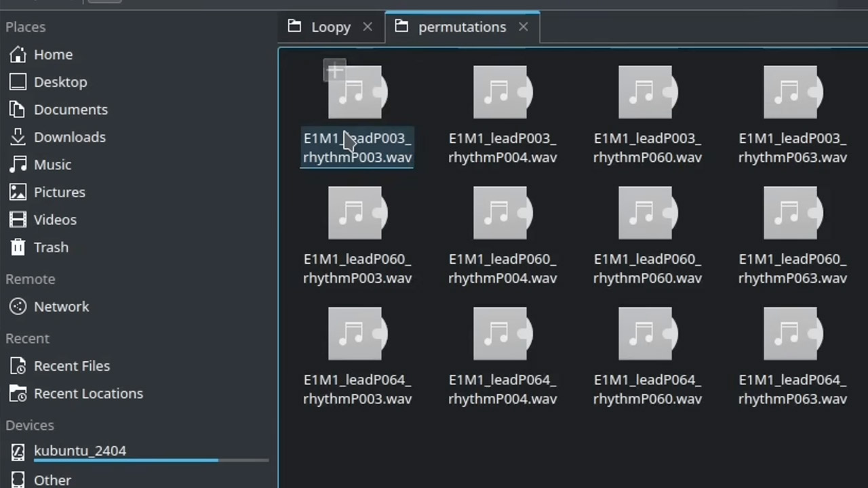Image resolution: width=868 pixels, height=488 pixels.
Task: Open Downloads from Places panel
Action: pos(138,137)
